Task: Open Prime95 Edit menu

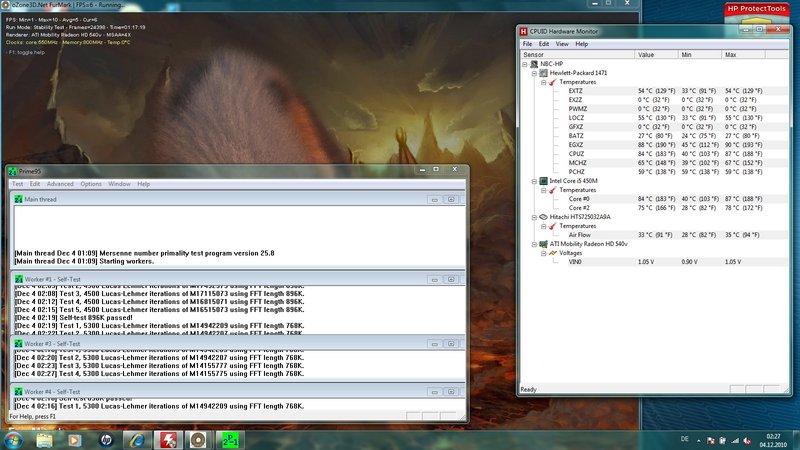Action: pyautogui.click(x=35, y=184)
